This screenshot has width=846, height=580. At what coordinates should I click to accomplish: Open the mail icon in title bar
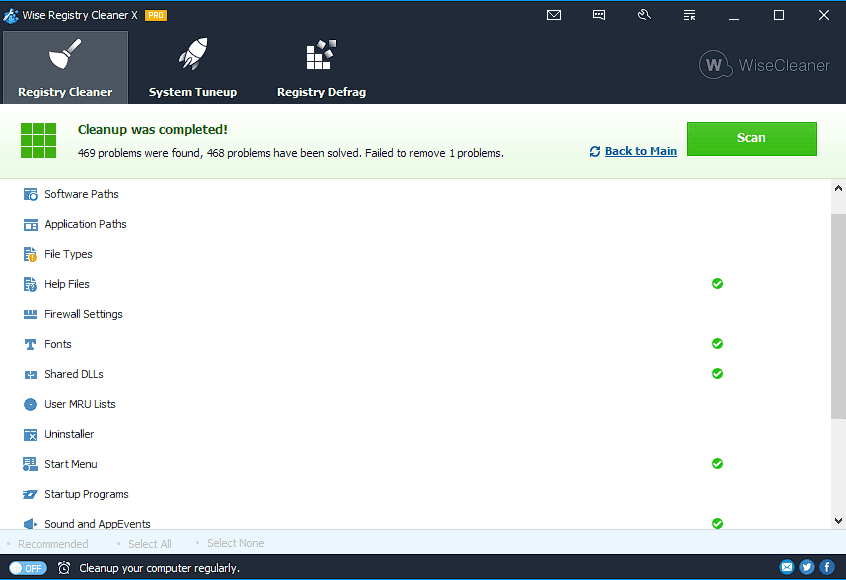pyautogui.click(x=554, y=15)
